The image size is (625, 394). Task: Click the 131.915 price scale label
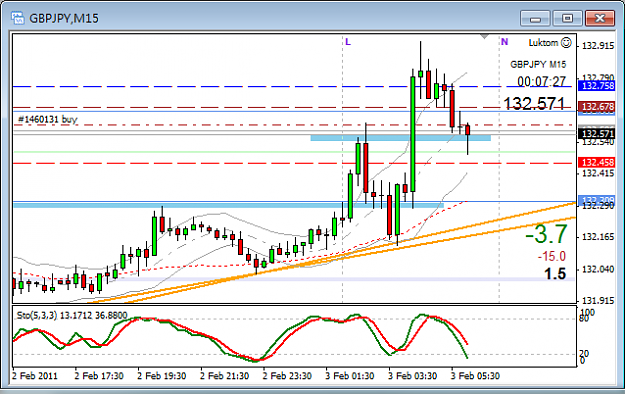point(598,301)
